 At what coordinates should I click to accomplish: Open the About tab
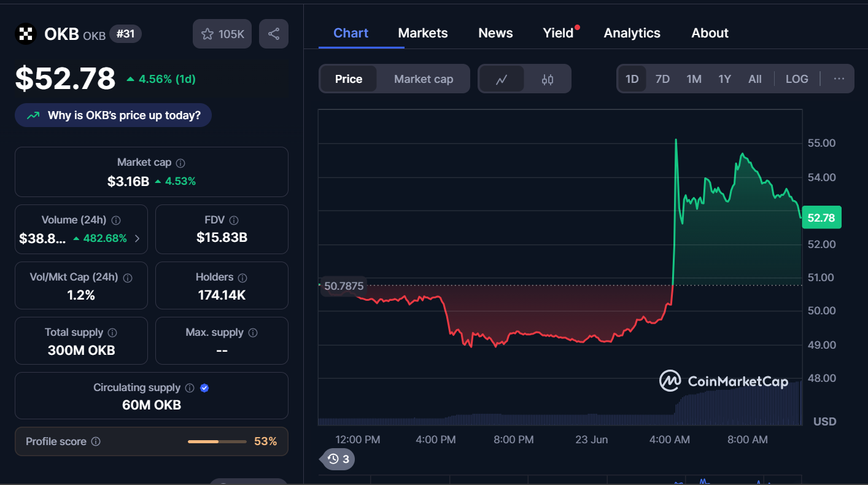click(710, 33)
